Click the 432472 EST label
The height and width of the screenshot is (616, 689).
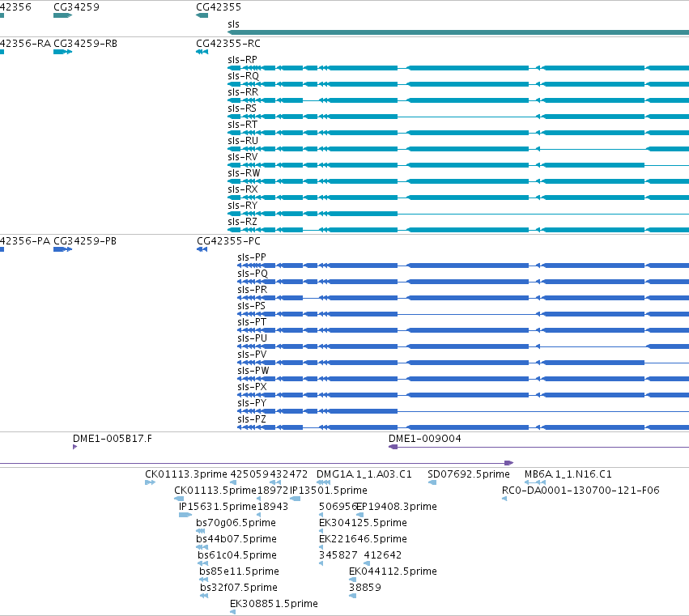(x=289, y=474)
